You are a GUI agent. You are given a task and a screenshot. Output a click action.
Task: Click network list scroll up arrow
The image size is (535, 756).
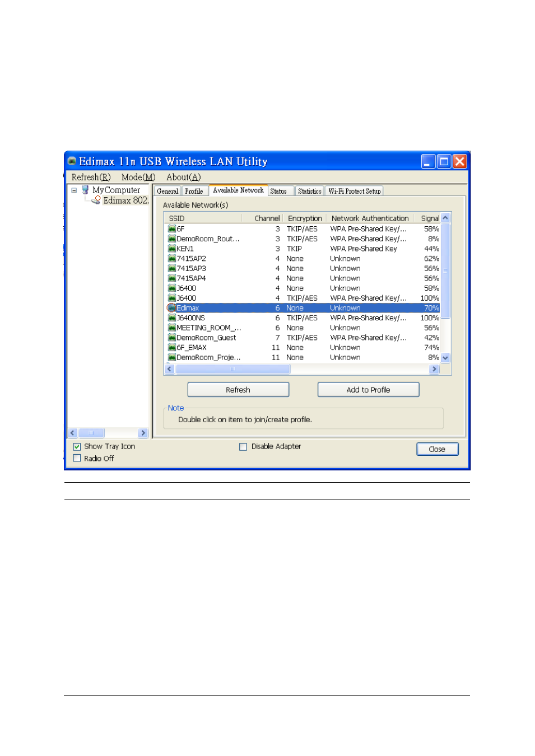(445, 218)
